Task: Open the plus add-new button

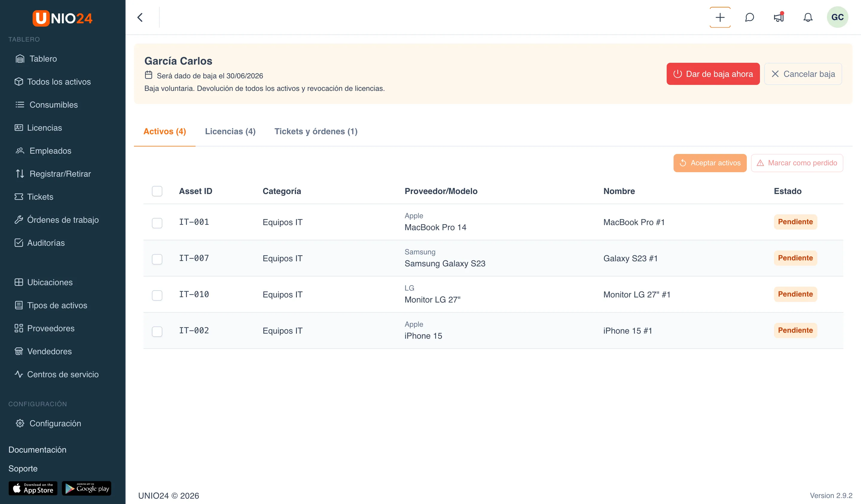Action: 720,17
